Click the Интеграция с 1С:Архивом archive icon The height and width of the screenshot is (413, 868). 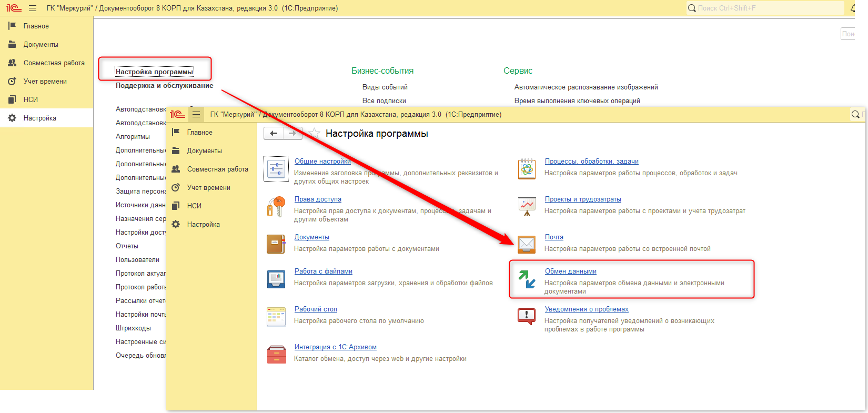click(x=276, y=354)
